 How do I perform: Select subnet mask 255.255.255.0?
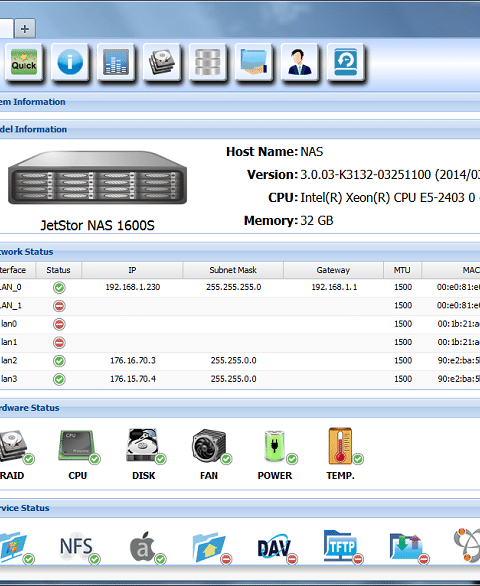pos(234,287)
